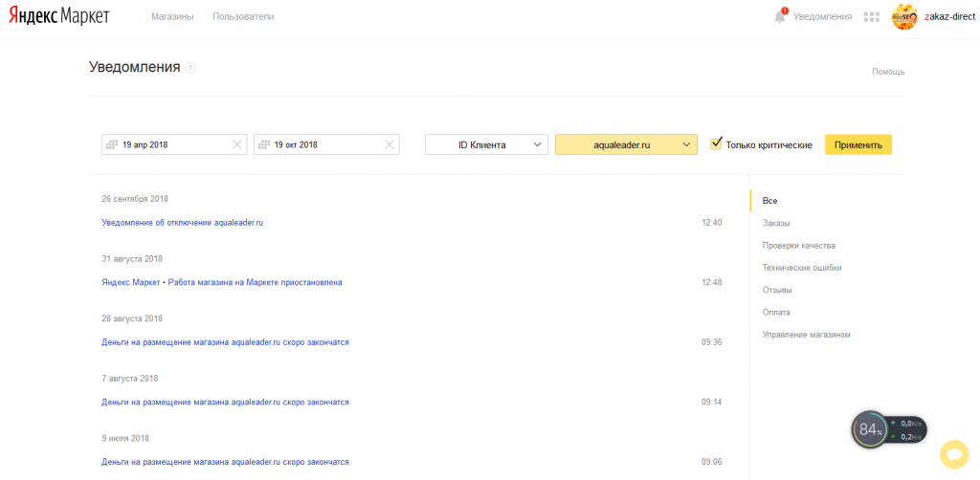Click the notification bell icon

click(780, 16)
